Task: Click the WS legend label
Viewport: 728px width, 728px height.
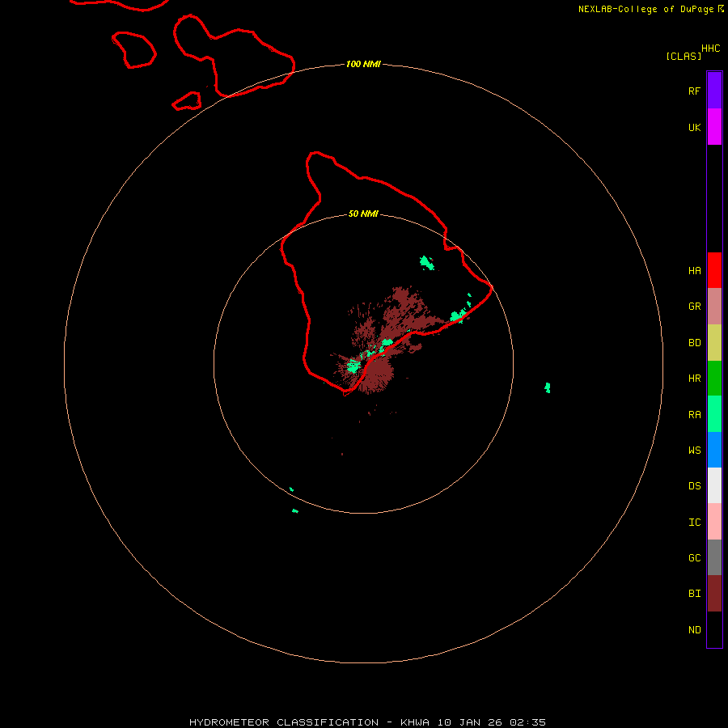Action: click(694, 450)
